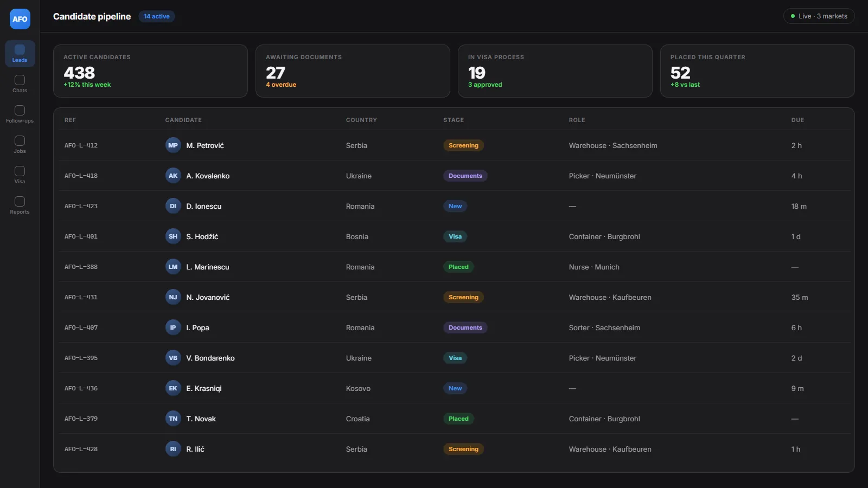Click the New stage tag for D. Ionescu
Viewport: 868px width, 488px height.
coord(455,206)
